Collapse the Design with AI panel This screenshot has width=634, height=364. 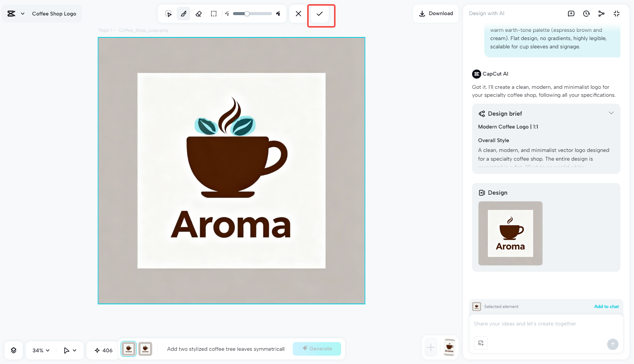click(x=617, y=14)
